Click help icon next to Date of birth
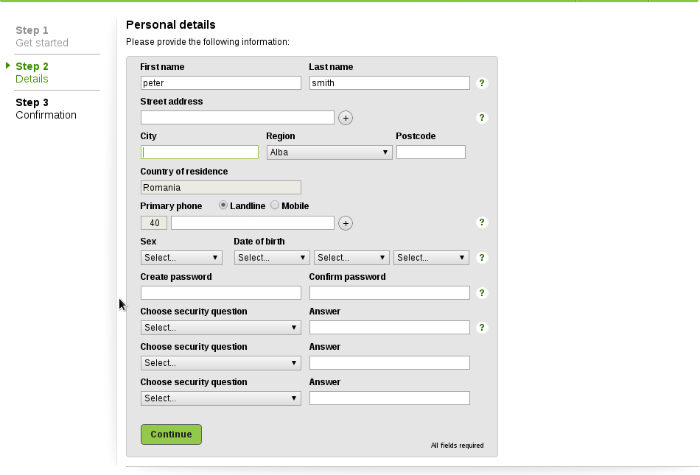 click(482, 258)
